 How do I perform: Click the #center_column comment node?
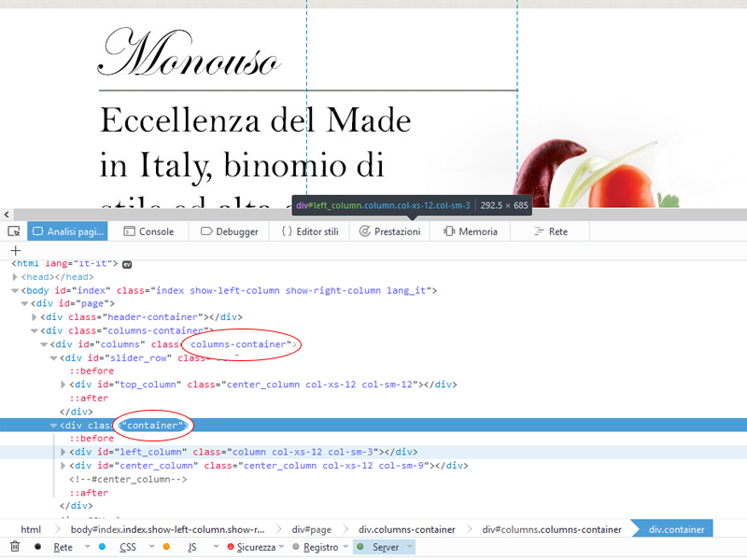[128, 479]
